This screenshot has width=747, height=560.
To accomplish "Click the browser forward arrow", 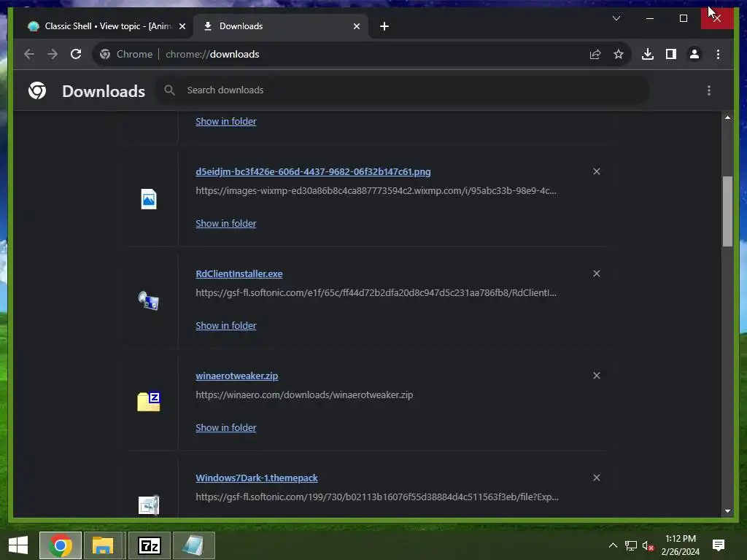I will 53,54.
